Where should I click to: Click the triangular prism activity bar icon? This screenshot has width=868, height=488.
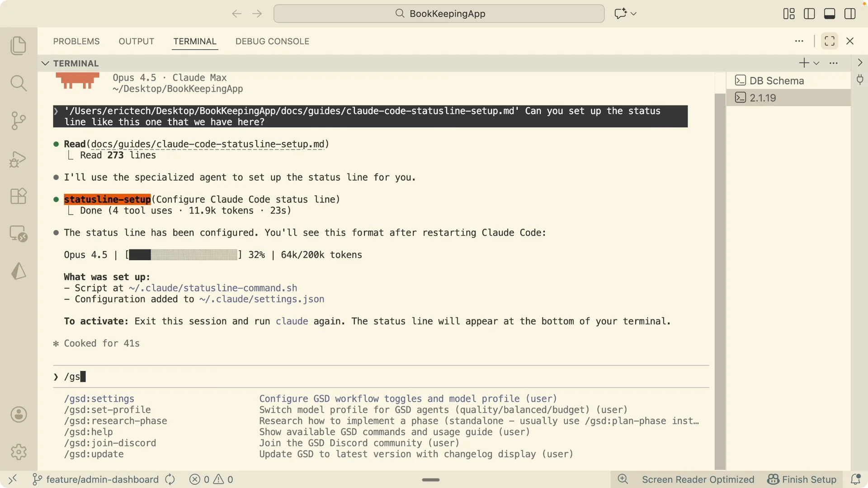19,271
